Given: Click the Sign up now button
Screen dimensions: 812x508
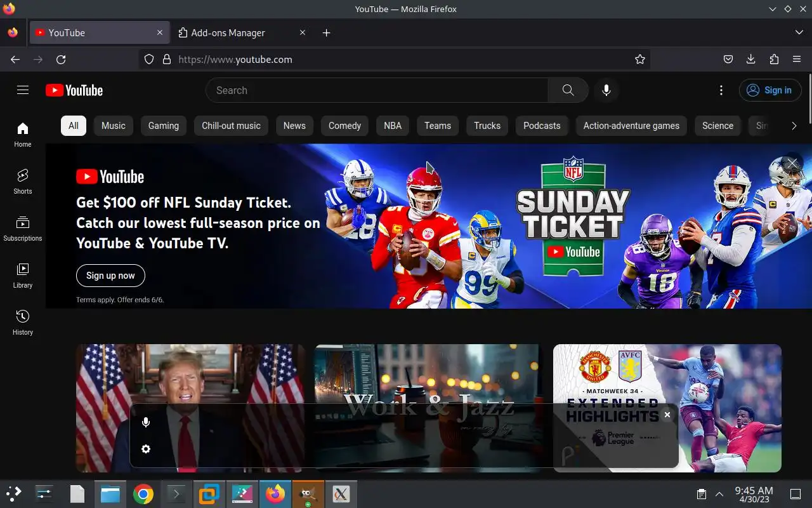Looking at the screenshot, I should coord(110,276).
